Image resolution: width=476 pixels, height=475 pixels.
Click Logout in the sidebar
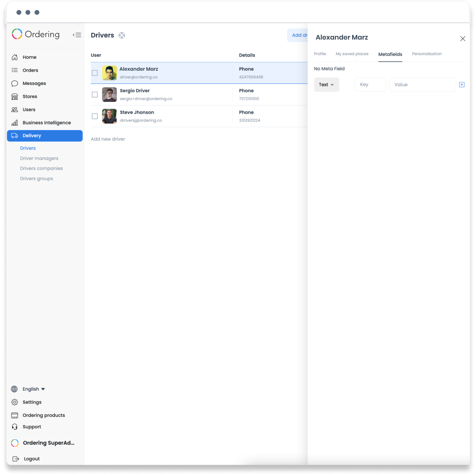(32, 458)
